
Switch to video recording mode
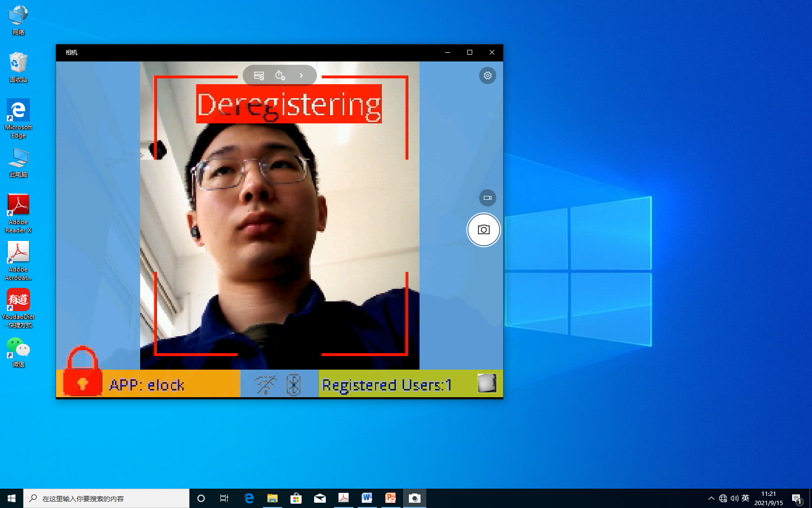pyautogui.click(x=488, y=198)
